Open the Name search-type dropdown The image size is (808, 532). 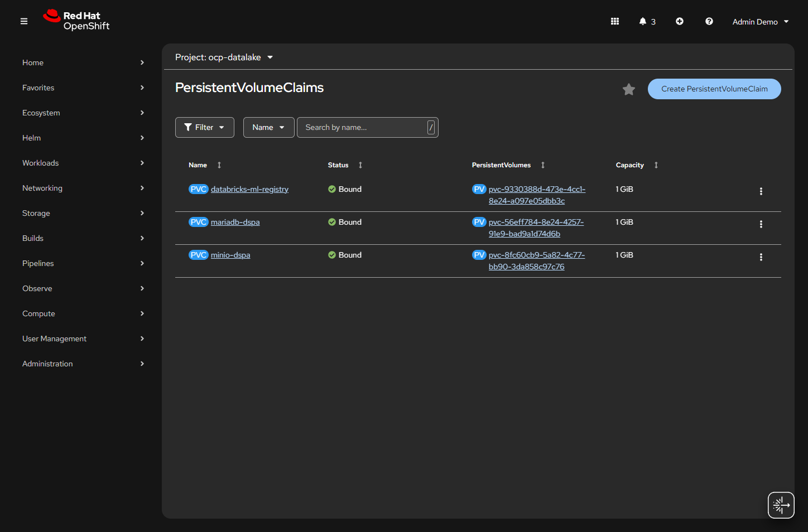pos(269,127)
